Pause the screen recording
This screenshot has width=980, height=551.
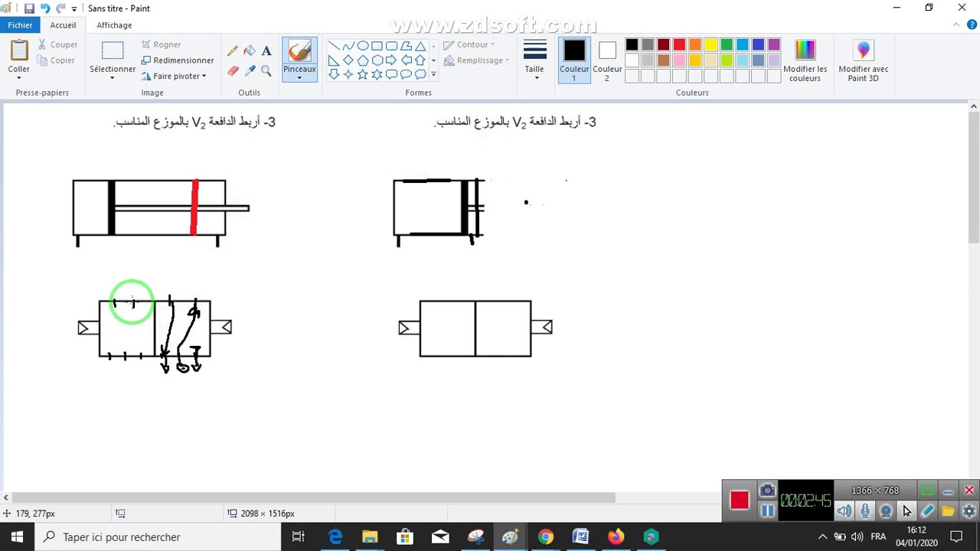(x=767, y=511)
